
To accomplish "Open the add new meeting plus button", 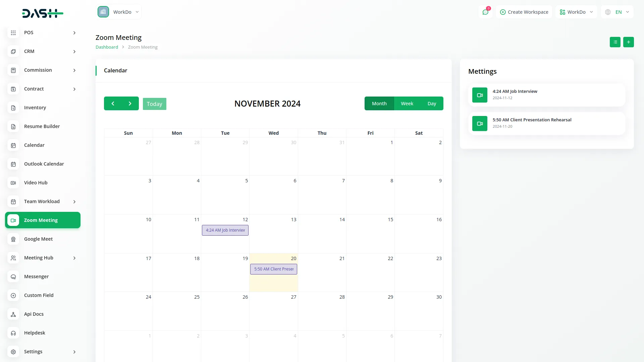I will click(629, 42).
